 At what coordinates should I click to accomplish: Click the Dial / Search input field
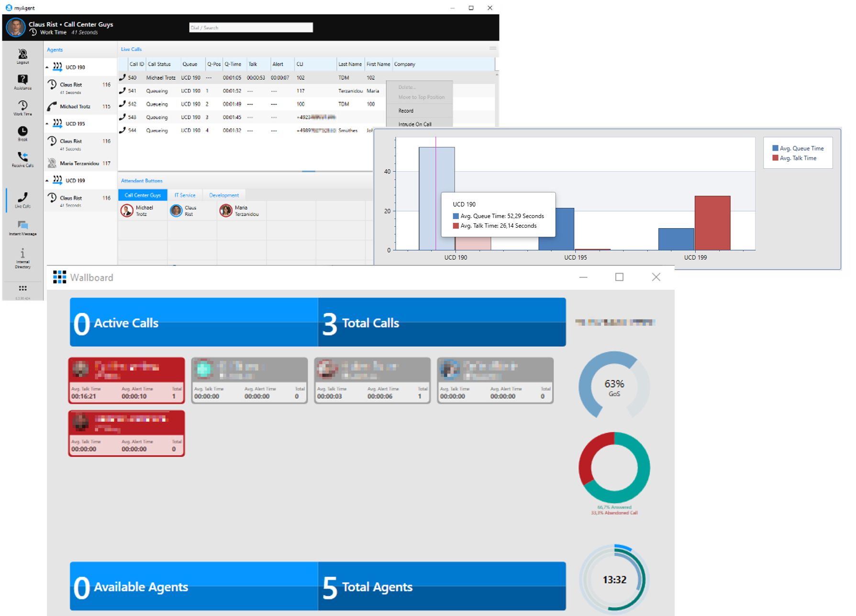[251, 28]
